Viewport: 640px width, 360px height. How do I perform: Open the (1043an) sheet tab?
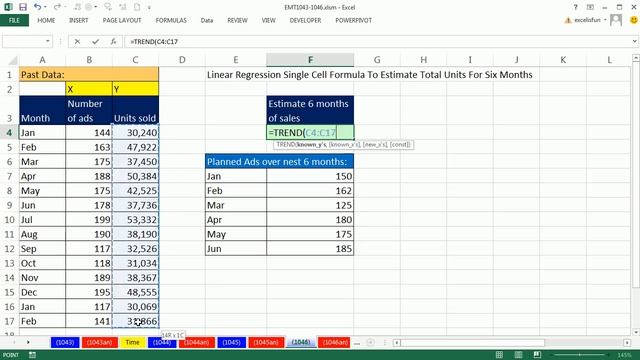[100, 342]
